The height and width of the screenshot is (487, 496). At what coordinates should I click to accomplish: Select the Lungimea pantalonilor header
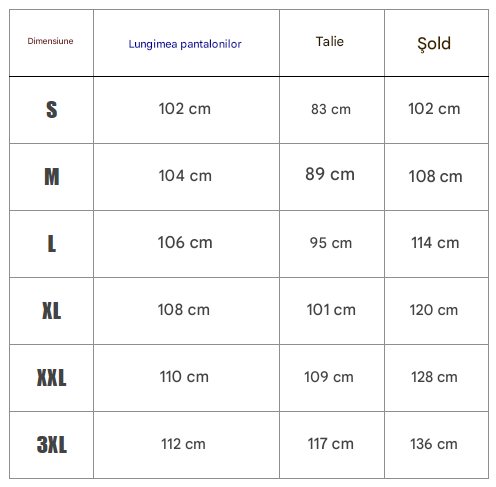185,44
